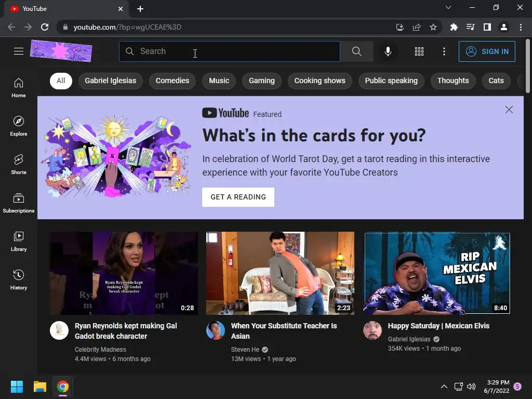Open a new browser tab
Image resolution: width=532 pixels, height=399 pixels.
(140, 9)
